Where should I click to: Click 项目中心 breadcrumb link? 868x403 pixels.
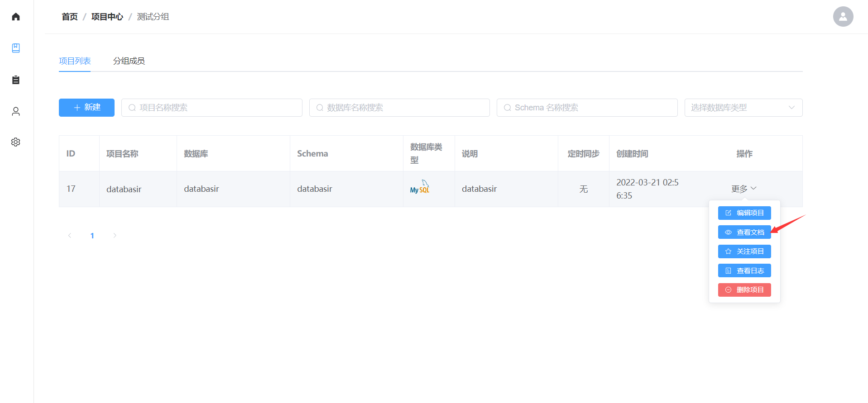click(107, 17)
